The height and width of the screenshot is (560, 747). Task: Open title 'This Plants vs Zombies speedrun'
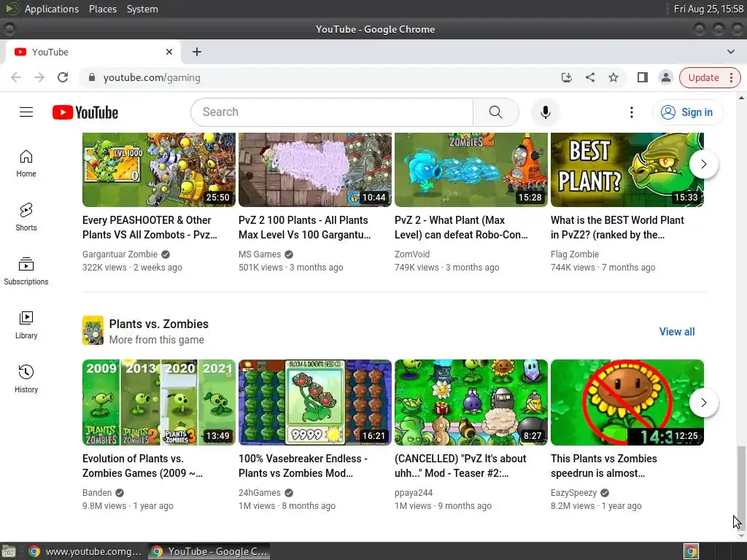pos(603,466)
